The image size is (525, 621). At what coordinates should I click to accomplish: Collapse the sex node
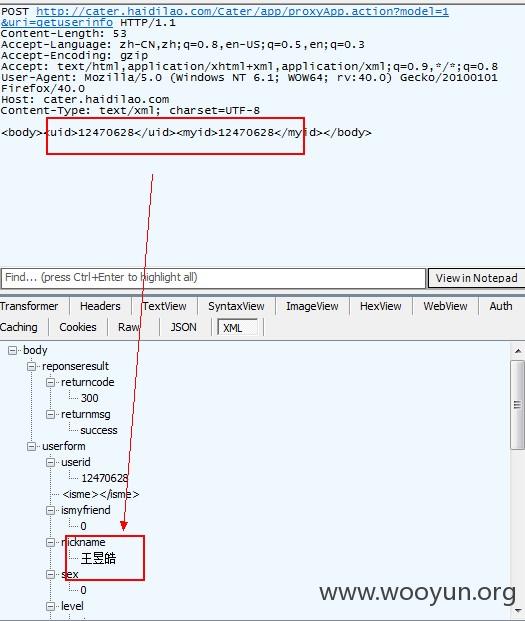pyautogui.click(x=51, y=575)
